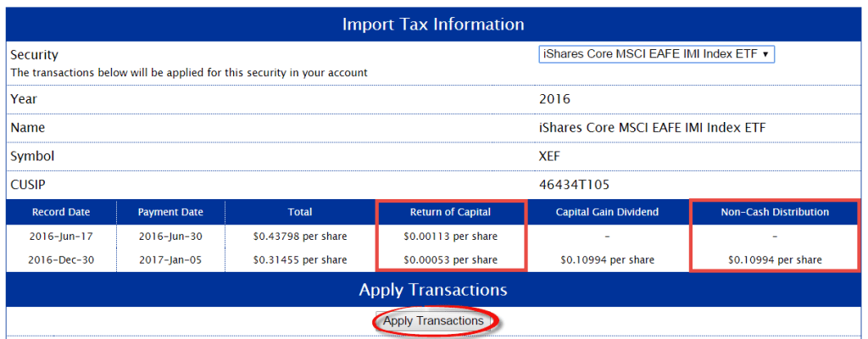Select the Non-Cash Distribution column header
This screenshot has height=339, width=868.
tap(775, 212)
